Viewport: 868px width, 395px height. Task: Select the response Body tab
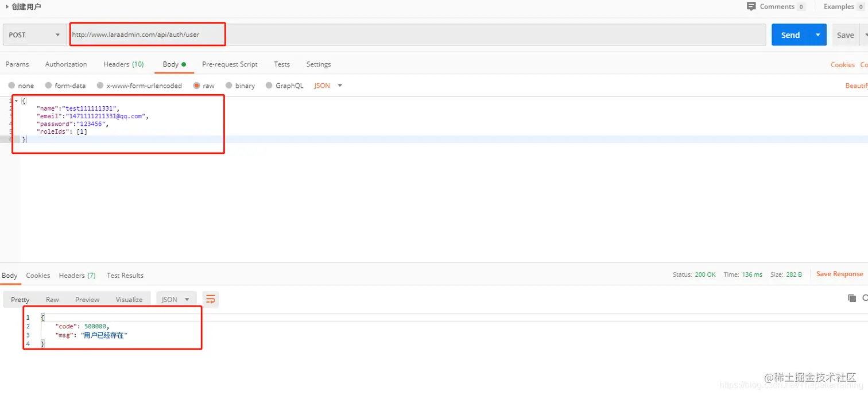10,276
